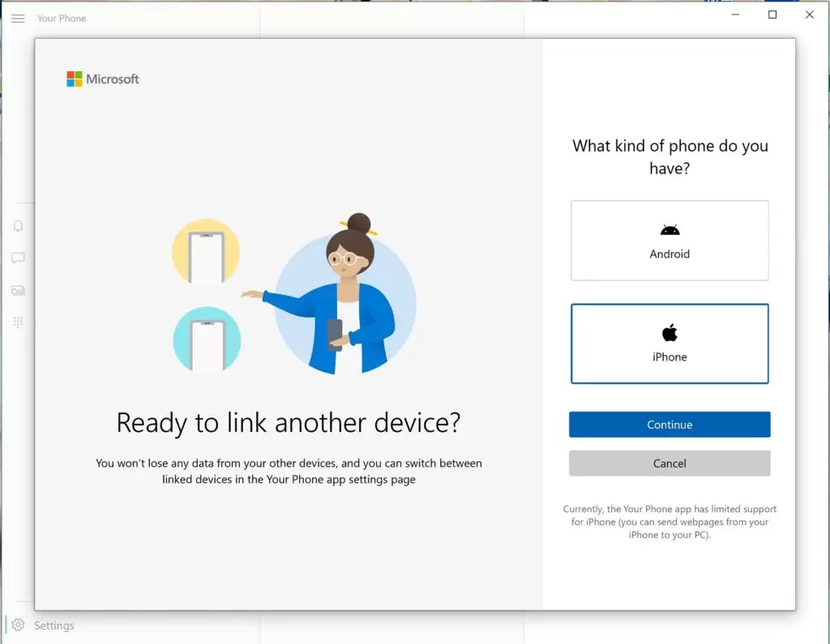Click the 'What kind of phone do you have?' text

point(670,156)
